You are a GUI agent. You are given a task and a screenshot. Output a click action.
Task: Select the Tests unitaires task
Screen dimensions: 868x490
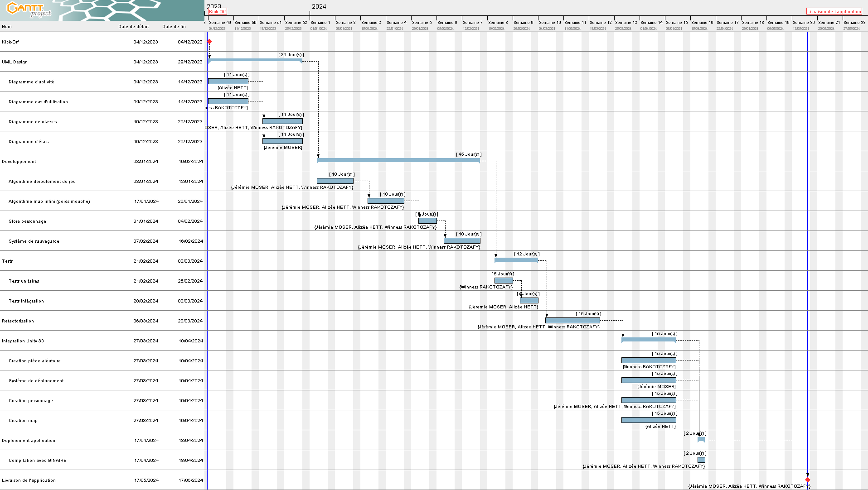[24, 281]
